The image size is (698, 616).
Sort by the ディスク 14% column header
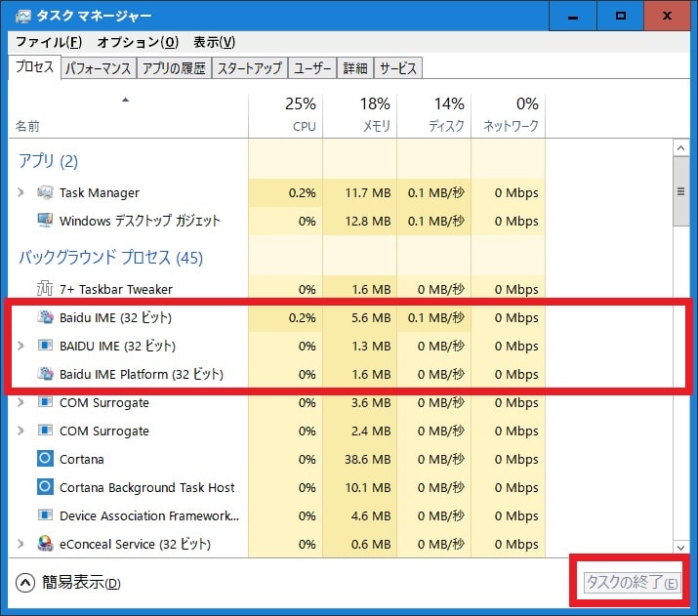434,116
